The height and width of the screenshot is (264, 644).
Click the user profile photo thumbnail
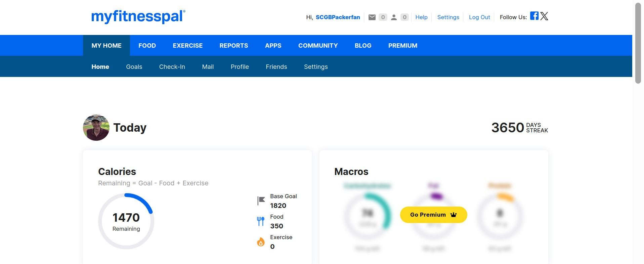point(96,128)
